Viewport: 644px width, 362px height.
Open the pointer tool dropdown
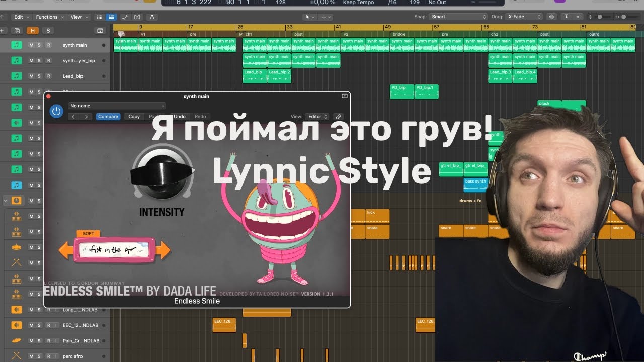[310, 17]
